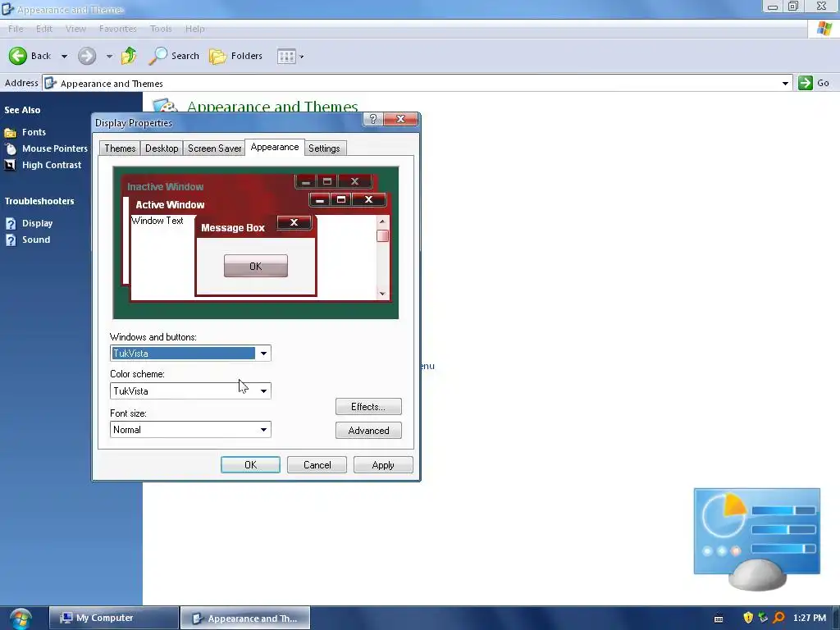Go up one folder level icon
The width and height of the screenshot is (840, 630).
click(x=129, y=56)
